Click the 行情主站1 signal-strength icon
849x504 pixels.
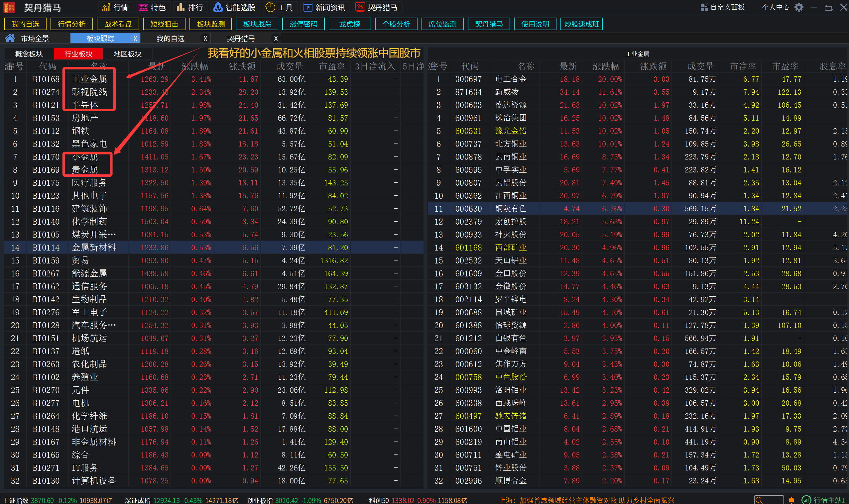pos(806,500)
